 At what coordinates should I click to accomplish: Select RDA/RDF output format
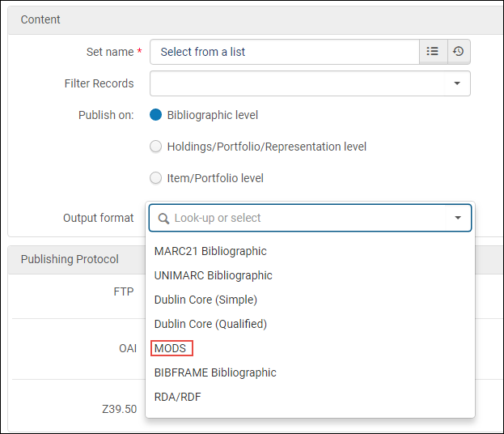click(178, 397)
